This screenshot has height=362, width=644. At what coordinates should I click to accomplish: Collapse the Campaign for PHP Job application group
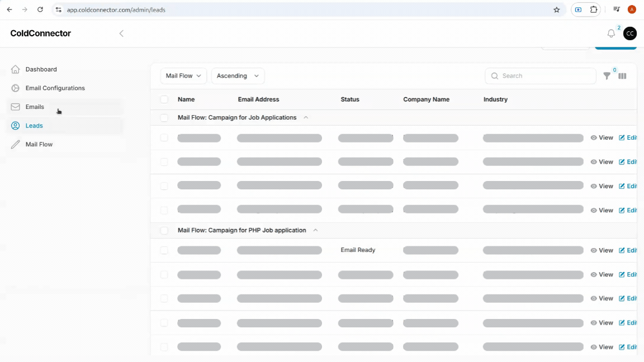315,230
